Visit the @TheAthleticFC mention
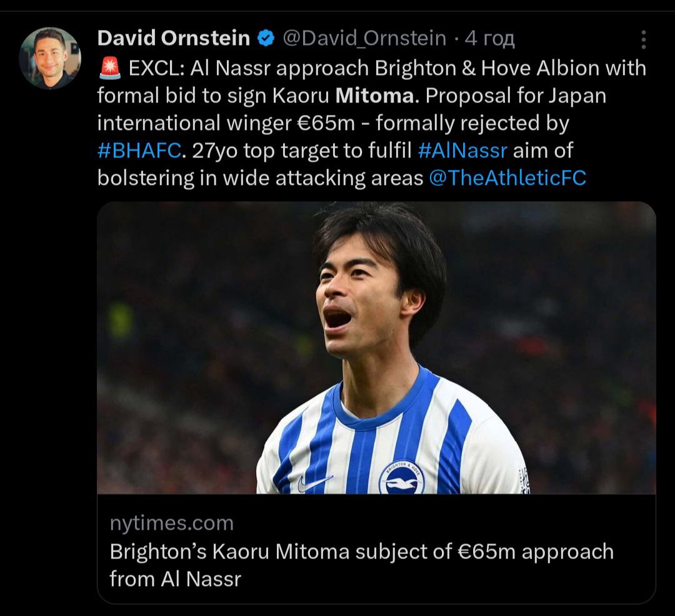Image resolution: width=675 pixels, height=616 pixels. click(507, 178)
